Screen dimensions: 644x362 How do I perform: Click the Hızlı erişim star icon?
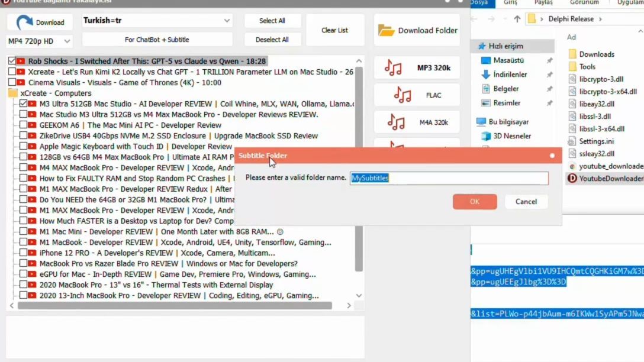[x=482, y=46]
